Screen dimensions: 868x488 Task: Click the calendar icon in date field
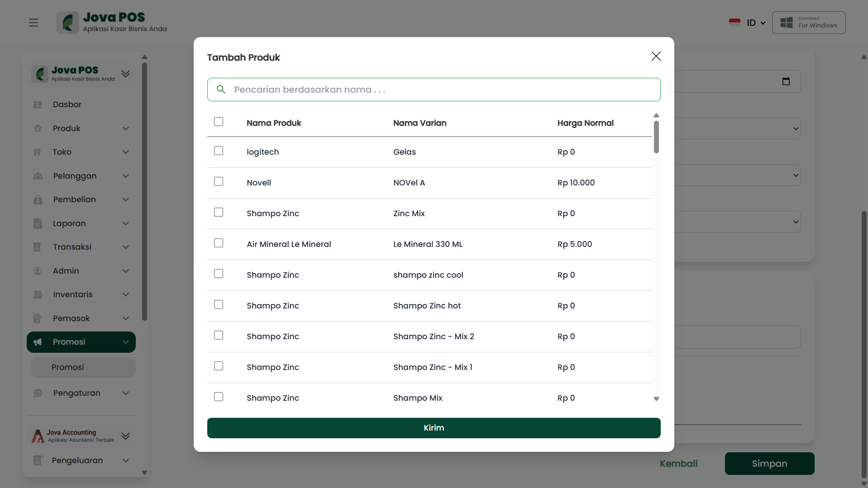786,81
